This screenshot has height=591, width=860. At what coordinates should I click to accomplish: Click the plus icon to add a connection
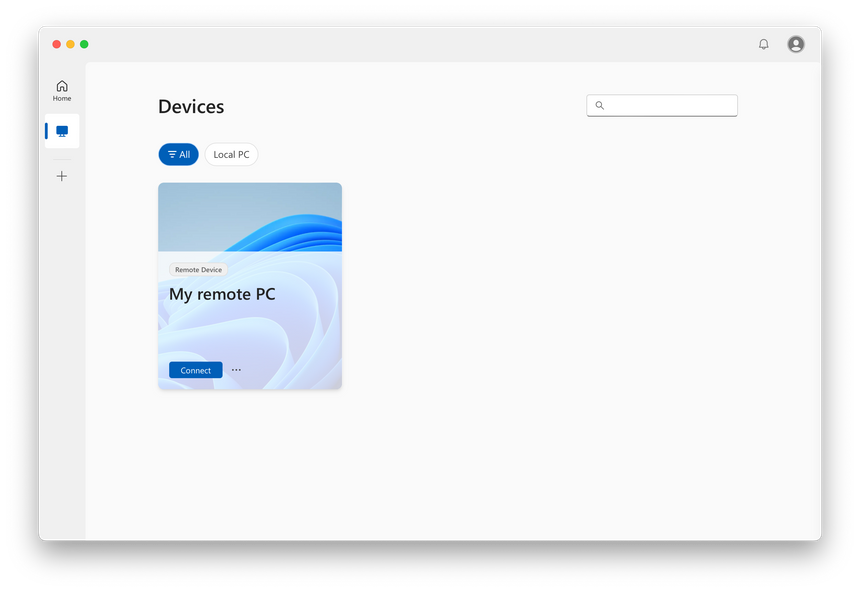61,175
